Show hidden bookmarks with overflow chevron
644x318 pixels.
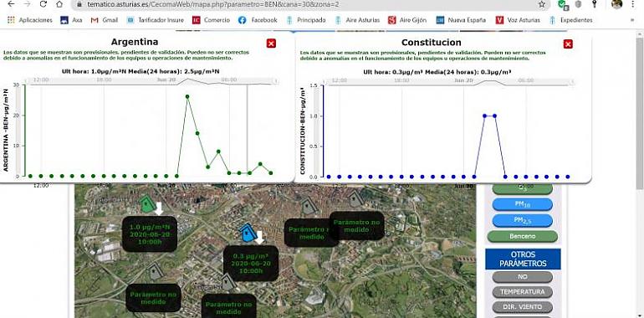(631, 20)
